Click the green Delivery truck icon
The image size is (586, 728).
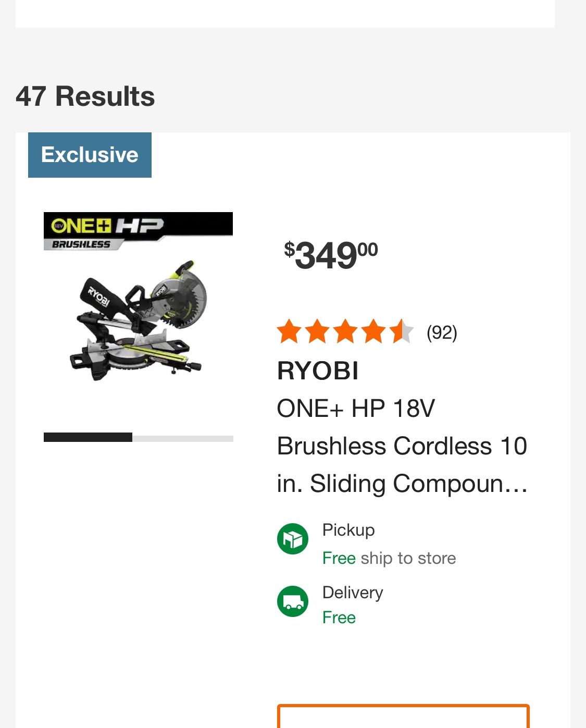tap(293, 602)
